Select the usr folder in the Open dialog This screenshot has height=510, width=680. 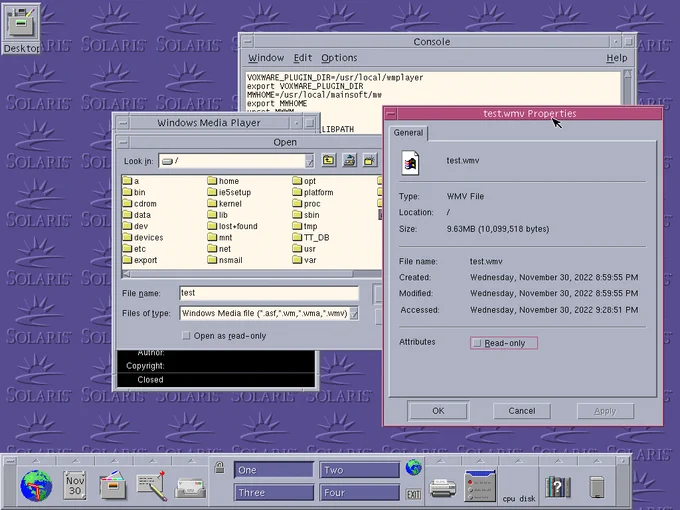304,248
